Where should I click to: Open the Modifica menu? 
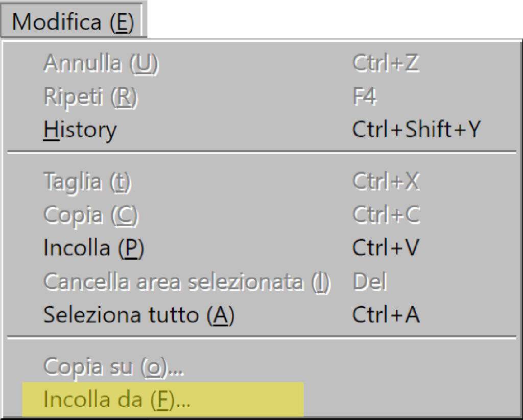click(x=72, y=20)
